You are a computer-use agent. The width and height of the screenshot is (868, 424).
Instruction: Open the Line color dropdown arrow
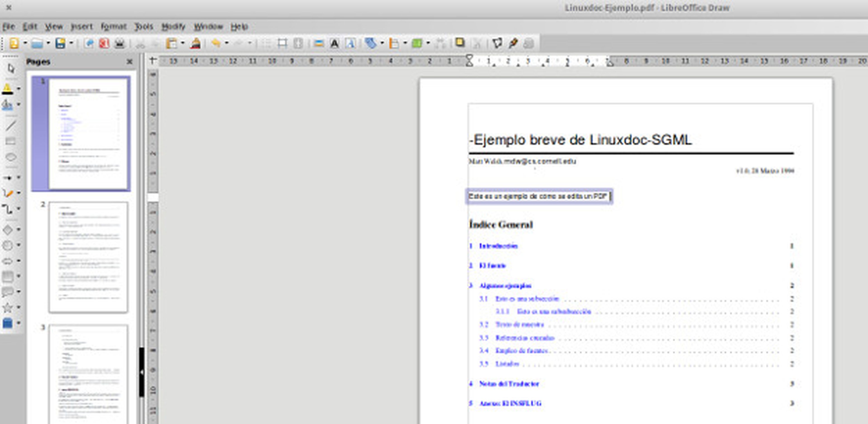[19, 89]
